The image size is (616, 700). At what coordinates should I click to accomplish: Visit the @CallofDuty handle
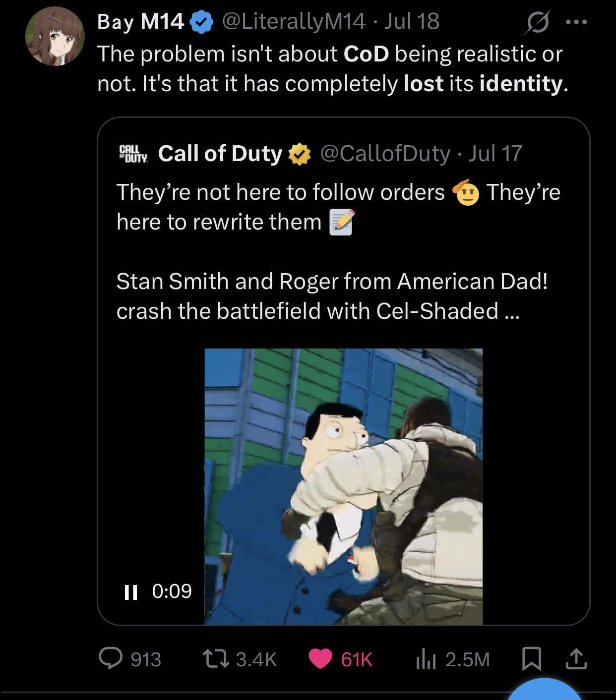385,153
